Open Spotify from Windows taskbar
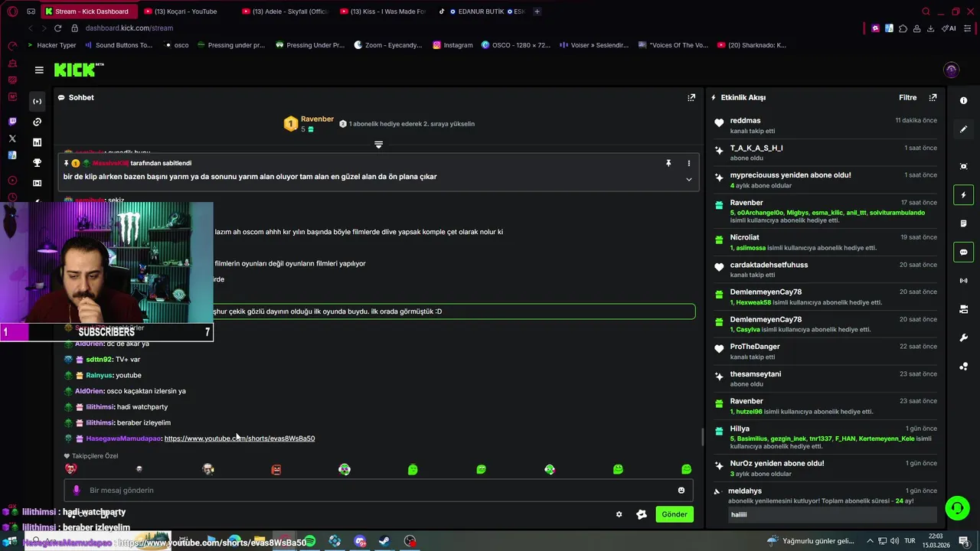980x551 pixels. (x=310, y=541)
